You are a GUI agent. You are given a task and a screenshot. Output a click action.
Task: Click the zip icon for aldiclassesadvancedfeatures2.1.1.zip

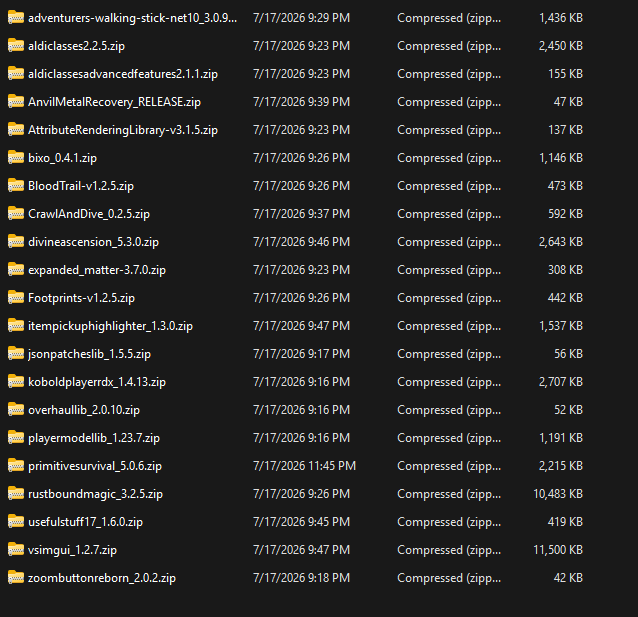pos(16,73)
